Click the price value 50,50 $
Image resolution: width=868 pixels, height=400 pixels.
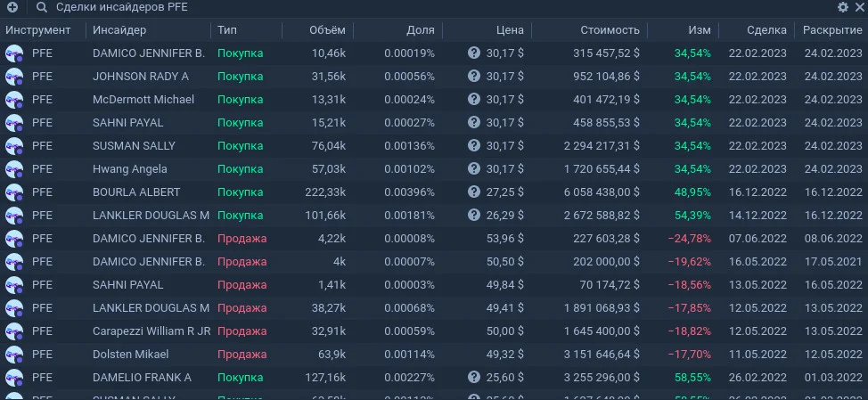click(x=505, y=262)
